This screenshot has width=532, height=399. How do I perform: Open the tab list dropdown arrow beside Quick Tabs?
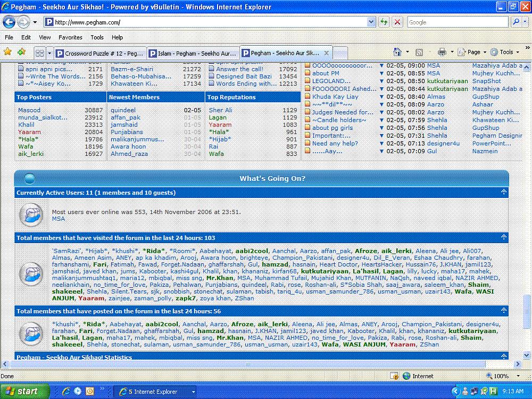50,53
